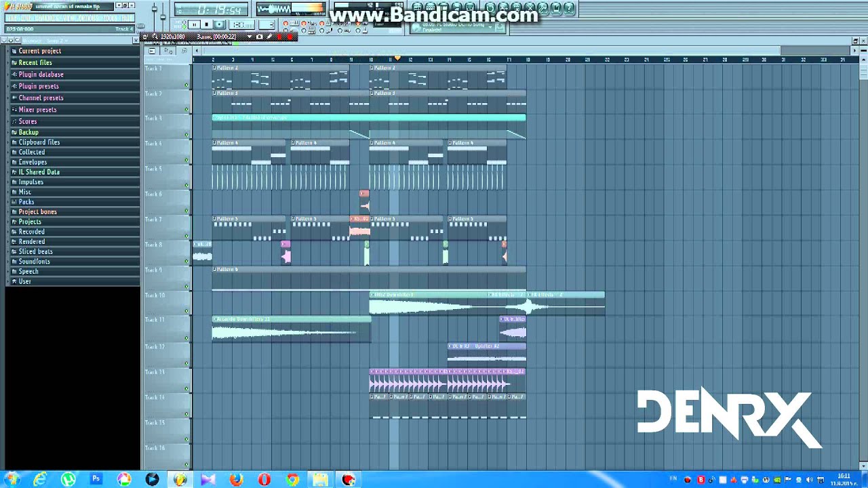Open the Piano roll shortcut icon
The width and height of the screenshot is (868, 488).
[443, 8]
